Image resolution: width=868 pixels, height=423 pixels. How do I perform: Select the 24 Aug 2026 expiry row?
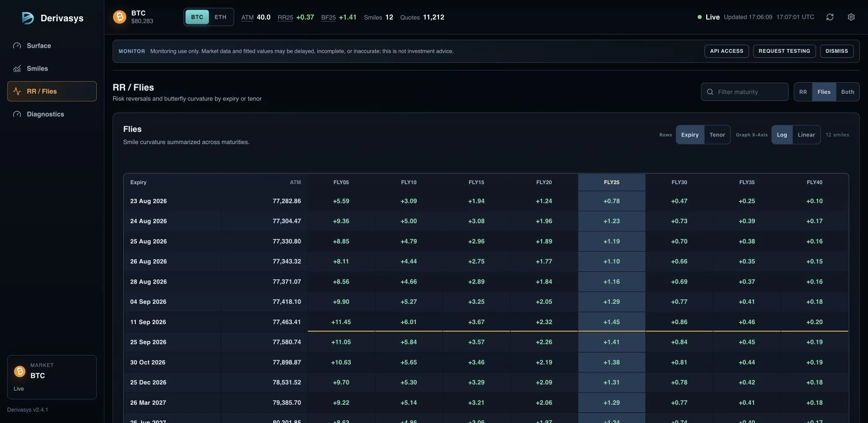pos(486,221)
